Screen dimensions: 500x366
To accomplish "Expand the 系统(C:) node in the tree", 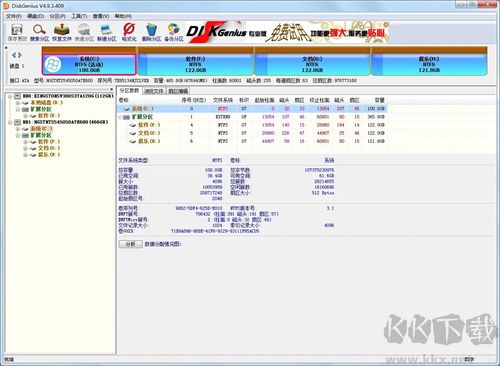I will (x=18, y=129).
